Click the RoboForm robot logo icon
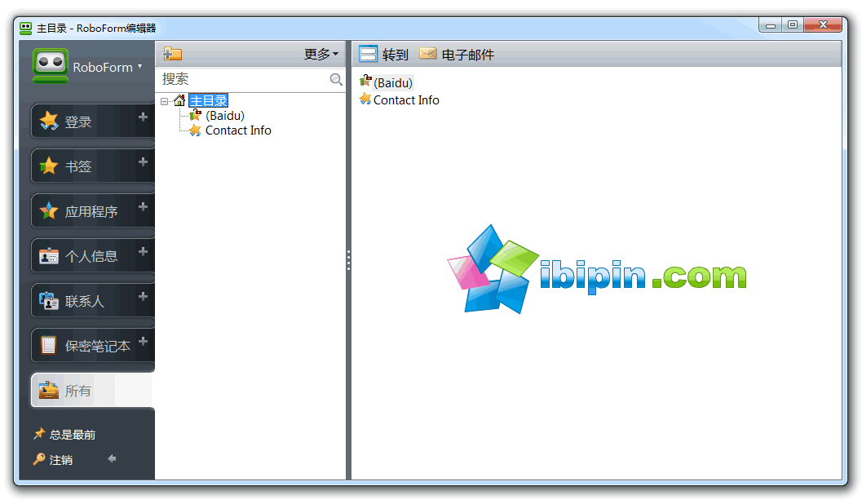 (51, 65)
